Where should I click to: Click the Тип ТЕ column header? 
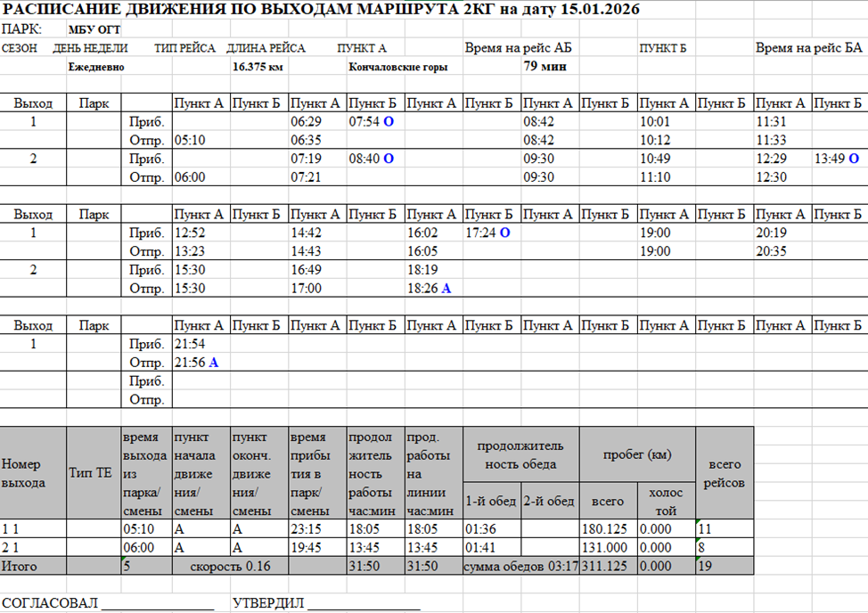point(94,472)
